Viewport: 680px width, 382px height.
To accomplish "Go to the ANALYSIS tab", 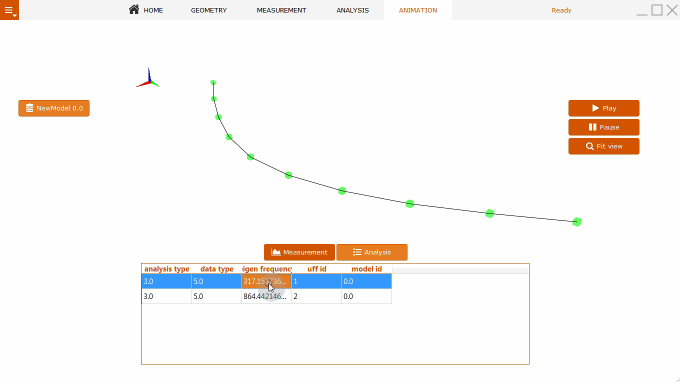I will (x=353, y=10).
